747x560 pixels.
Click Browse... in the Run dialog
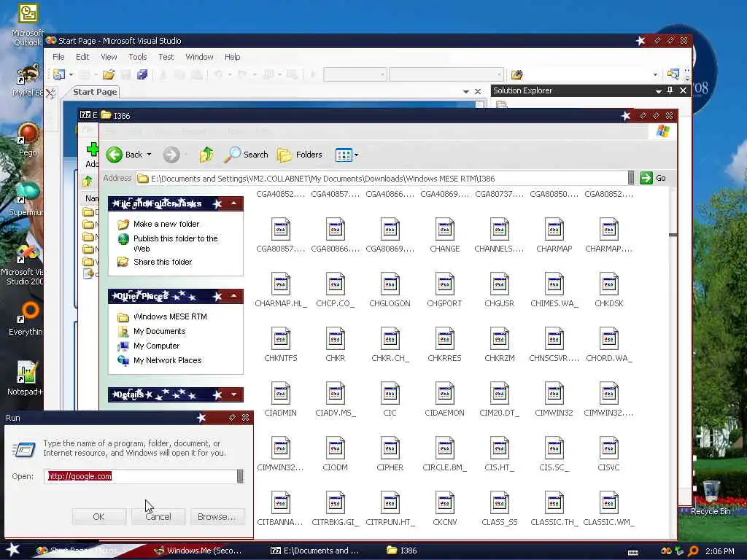(x=217, y=517)
